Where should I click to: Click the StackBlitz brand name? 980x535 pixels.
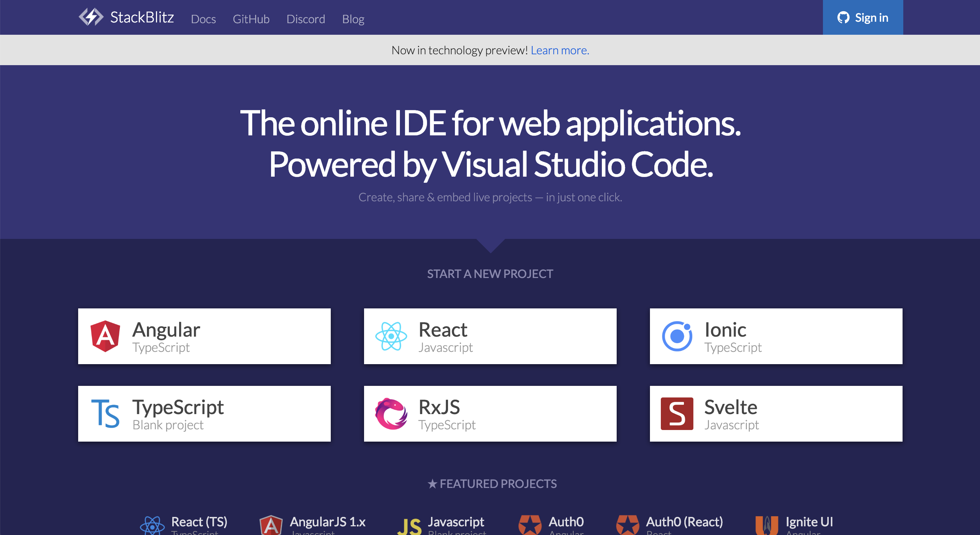click(142, 17)
